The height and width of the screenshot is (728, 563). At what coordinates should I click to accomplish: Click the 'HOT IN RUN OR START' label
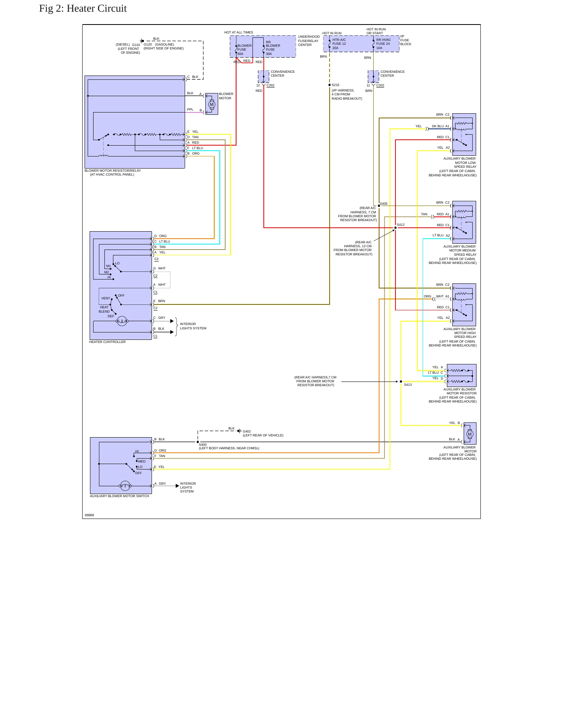pos(376,31)
